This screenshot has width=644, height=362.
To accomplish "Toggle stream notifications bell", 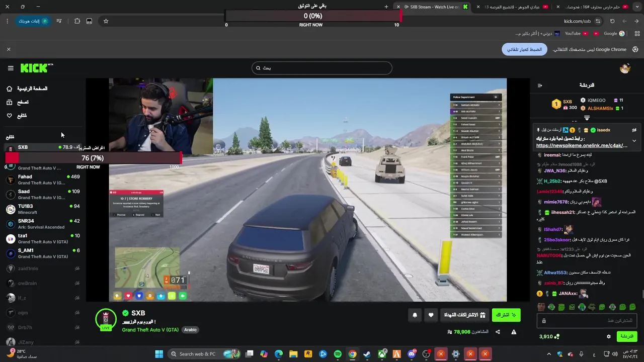I will [415, 315].
